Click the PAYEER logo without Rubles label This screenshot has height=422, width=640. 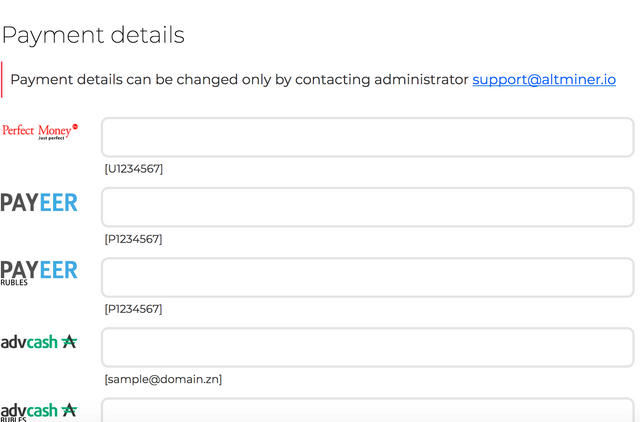39,203
